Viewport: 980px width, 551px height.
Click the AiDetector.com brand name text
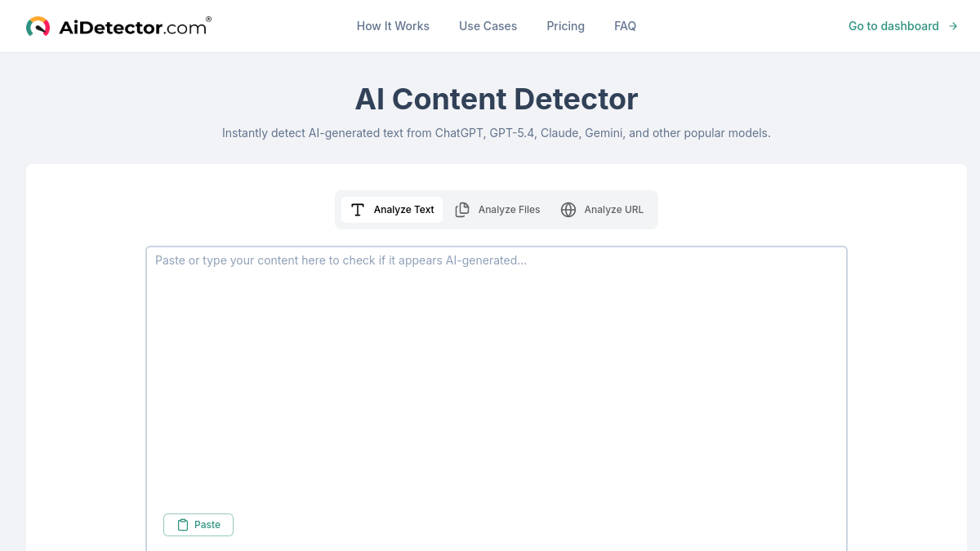tap(135, 27)
